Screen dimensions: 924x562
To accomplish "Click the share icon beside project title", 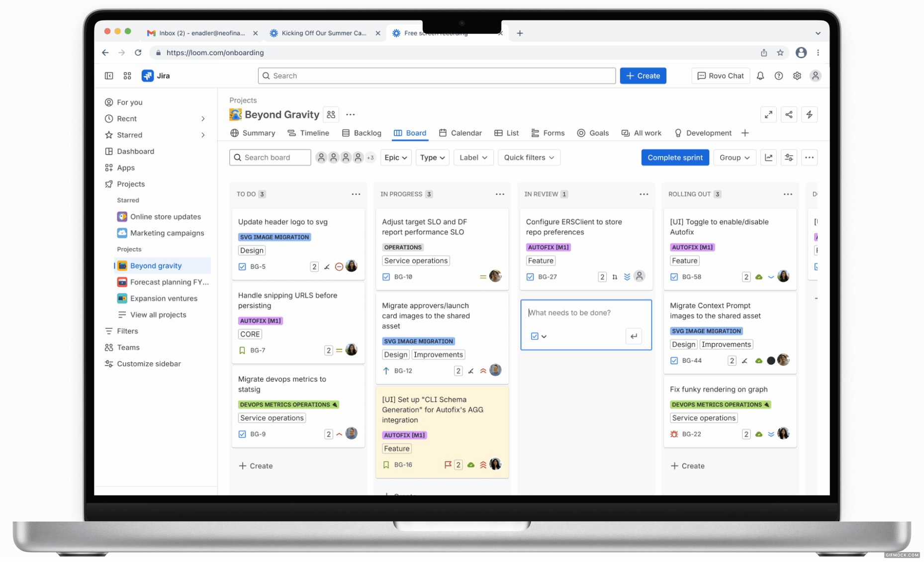I will pyautogui.click(x=789, y=115).
